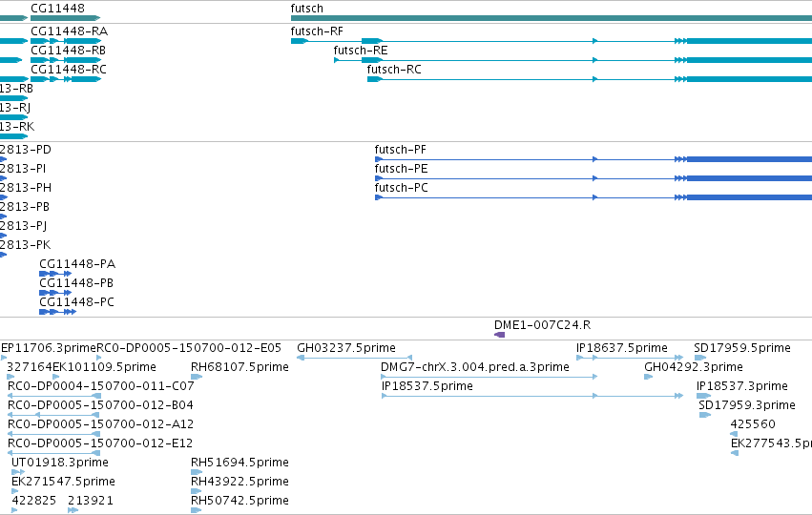Viewport: 812px width, 515px height.
Task: Click the 425560 feature label
Action: pos(753,424)
